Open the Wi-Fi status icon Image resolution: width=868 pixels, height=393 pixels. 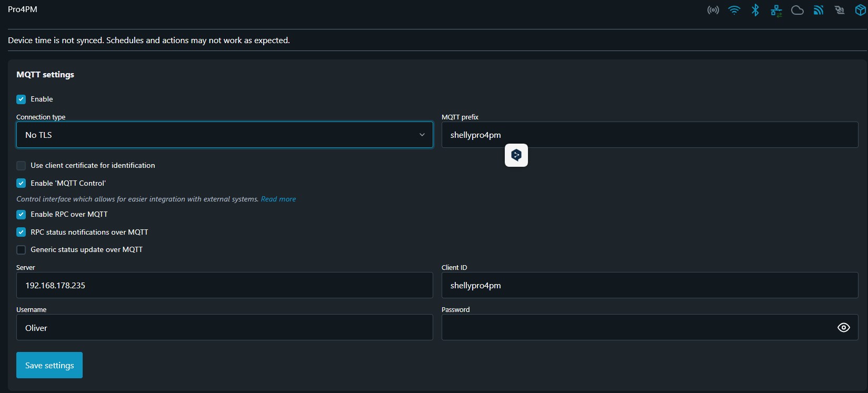[734, 10]
